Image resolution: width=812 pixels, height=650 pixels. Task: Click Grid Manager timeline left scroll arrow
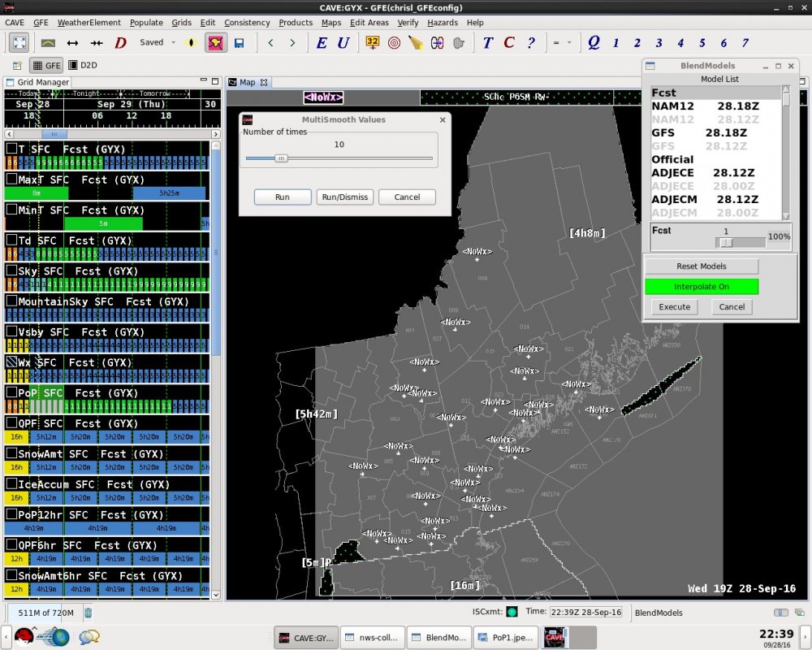9,134
